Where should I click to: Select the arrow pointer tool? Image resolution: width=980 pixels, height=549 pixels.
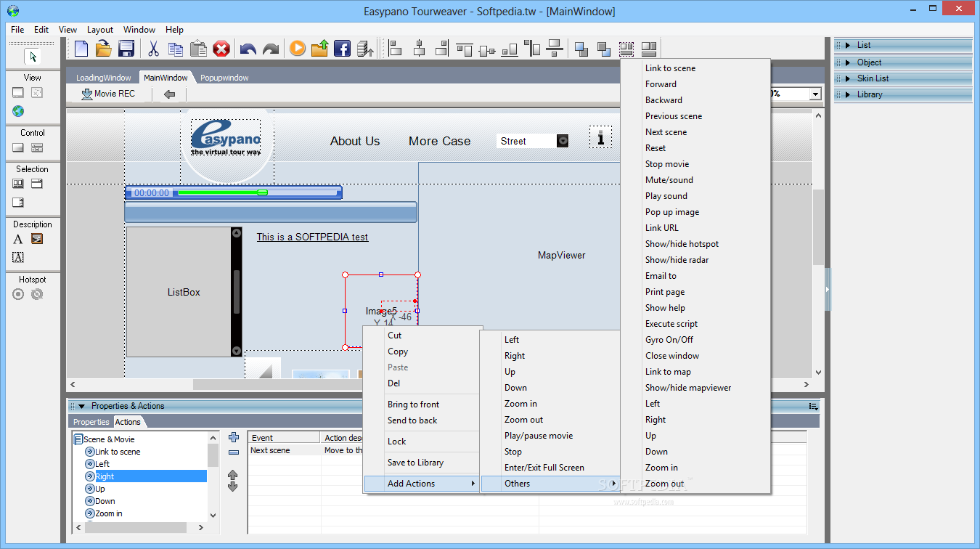[33, 57]
